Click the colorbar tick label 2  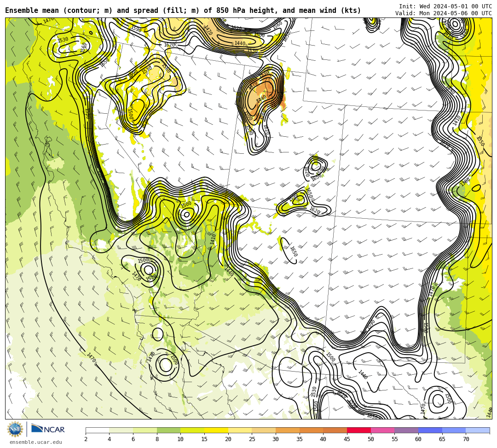click(x=86, y=439)
